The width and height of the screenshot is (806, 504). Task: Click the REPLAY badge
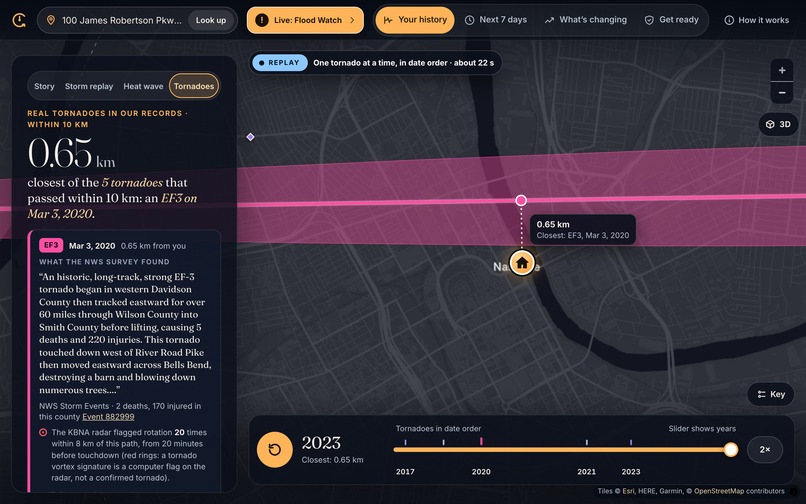(280, 63)
